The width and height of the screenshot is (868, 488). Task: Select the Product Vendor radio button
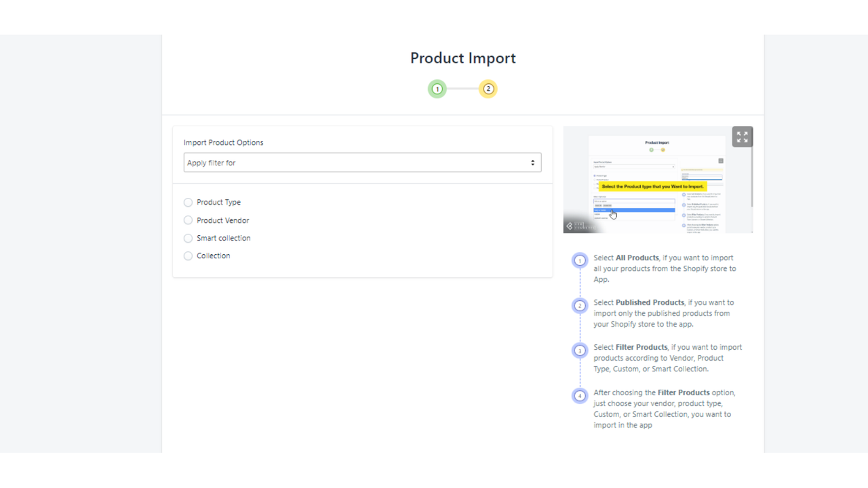pyautogui.click(x=188, y=220)
